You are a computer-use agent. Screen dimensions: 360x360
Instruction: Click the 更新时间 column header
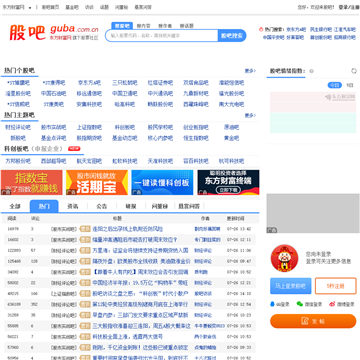tap(236, 219)
